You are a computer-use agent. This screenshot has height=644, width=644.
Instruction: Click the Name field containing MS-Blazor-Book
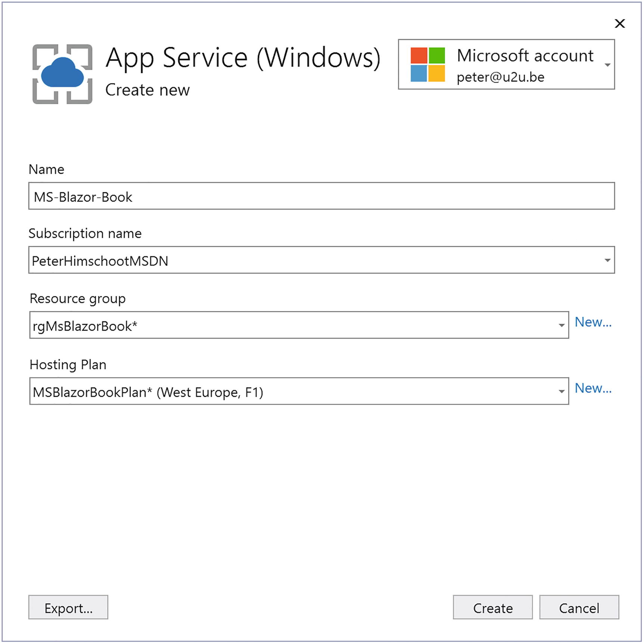point(321,196)
